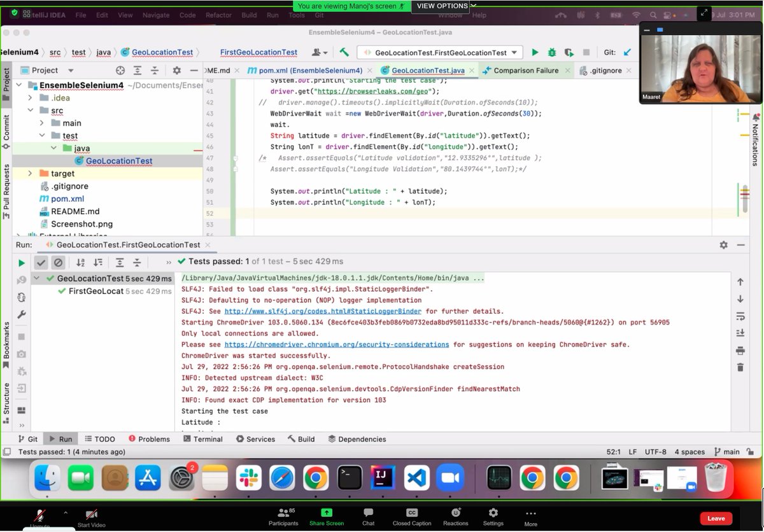Collapse all test results in Run panel
The image size is (764, 532).
click(137, 262)
